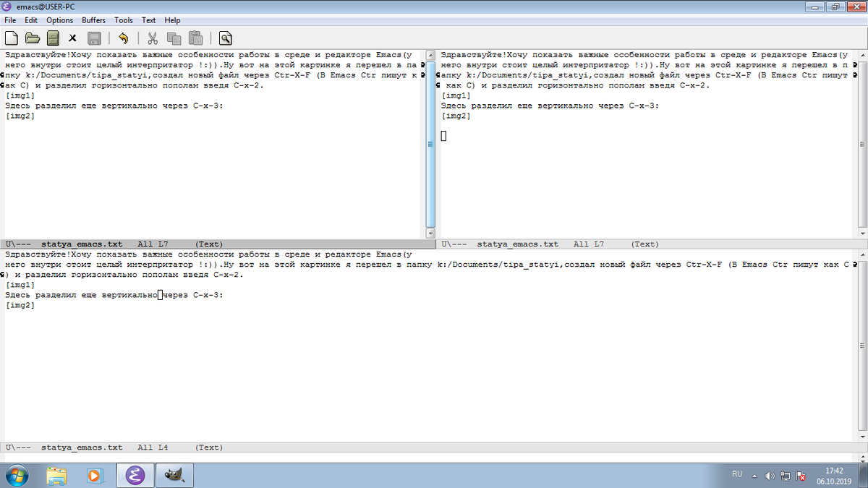Click the U\--- coding indicator in the bottom mode line

18,448
